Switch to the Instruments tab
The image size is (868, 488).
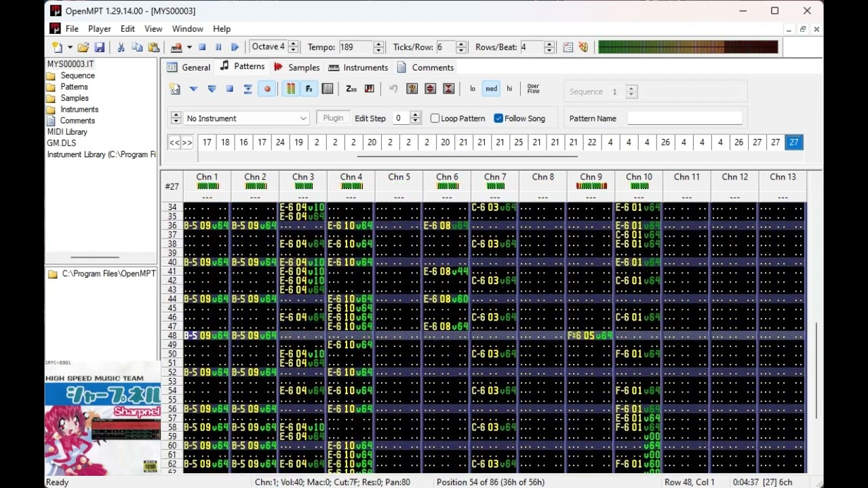[x=358, y=68]
